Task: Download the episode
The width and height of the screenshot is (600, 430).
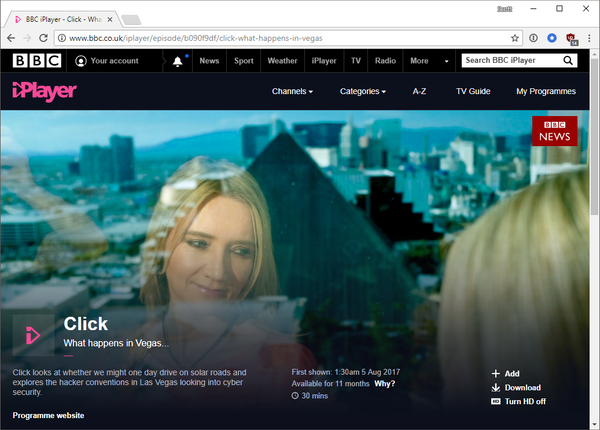Action: 516,388
